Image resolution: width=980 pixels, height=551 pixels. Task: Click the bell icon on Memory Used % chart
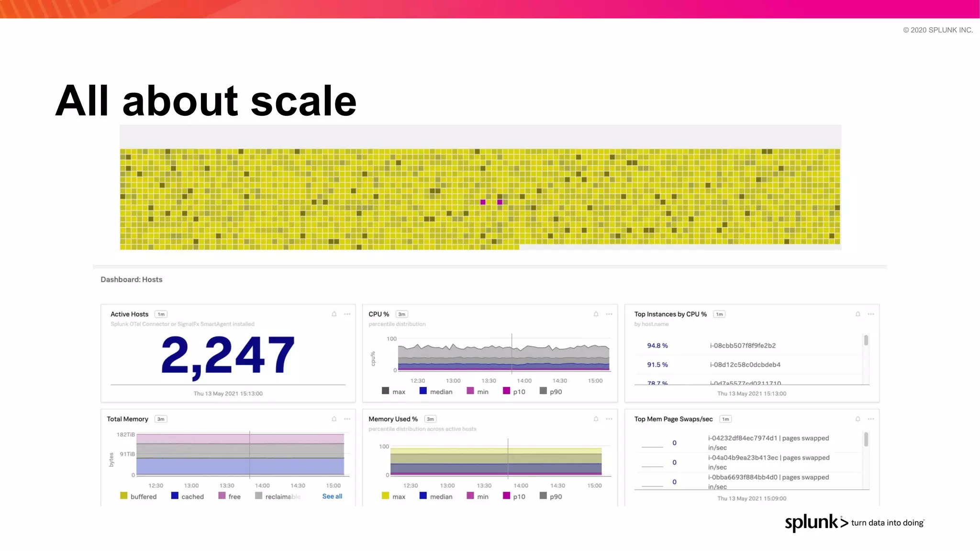pyautogui.click(x=596, y=419)
